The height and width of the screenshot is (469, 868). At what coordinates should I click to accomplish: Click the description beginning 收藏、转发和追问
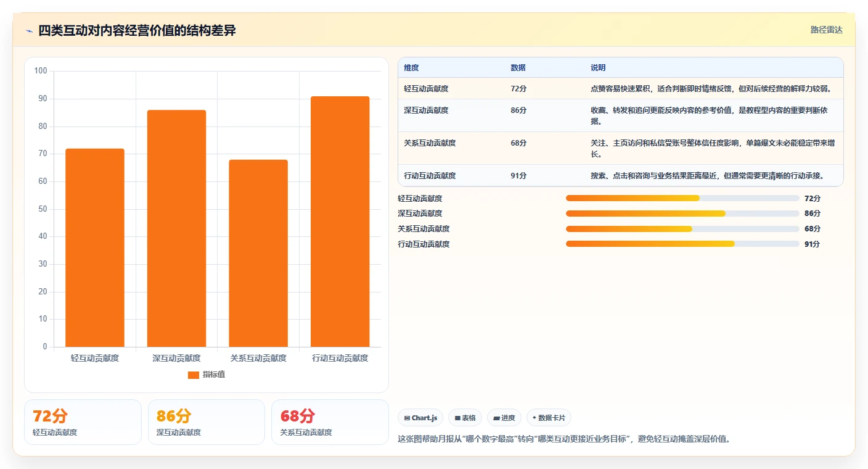(713, 116)
